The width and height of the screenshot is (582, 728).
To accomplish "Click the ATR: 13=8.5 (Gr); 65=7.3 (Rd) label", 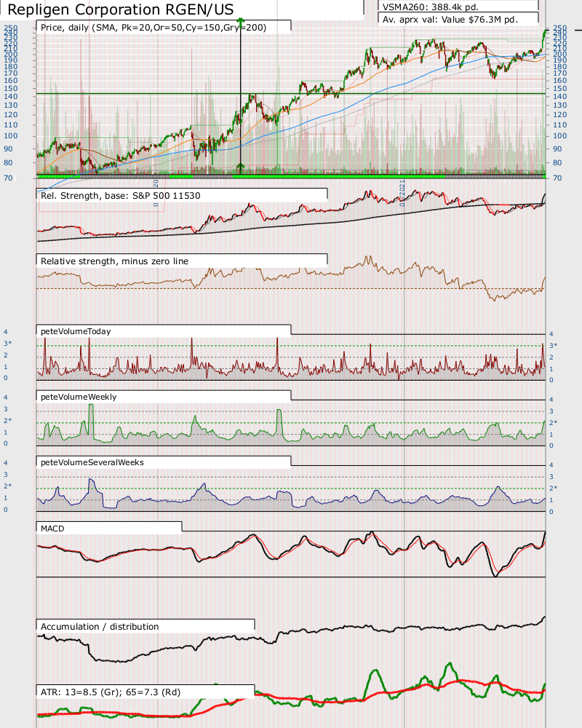I will pyautogui.click(x=111, y=692).
